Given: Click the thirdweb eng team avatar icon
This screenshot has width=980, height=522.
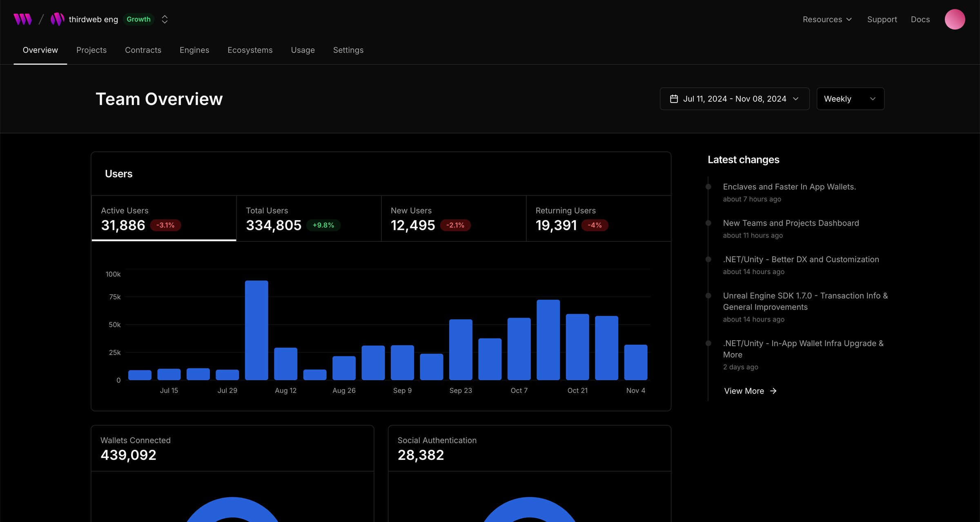Looking at the screenshot, I should click(x=57, y=19).
